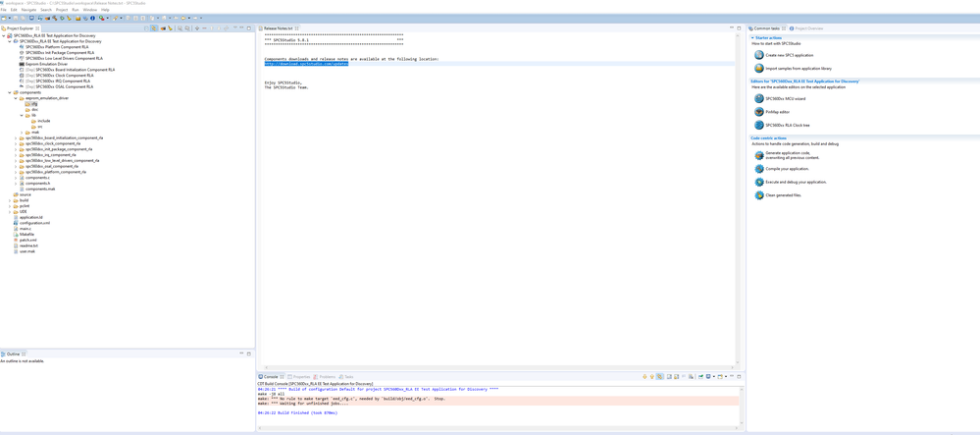Select application.ld in Project Explorer
This screenshot has width=980, height=435.
point(30,217)
